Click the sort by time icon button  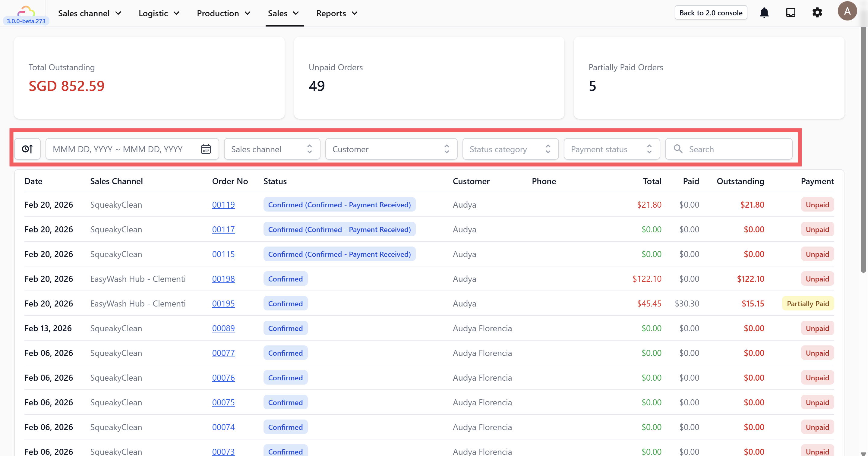tap(27, 149)
